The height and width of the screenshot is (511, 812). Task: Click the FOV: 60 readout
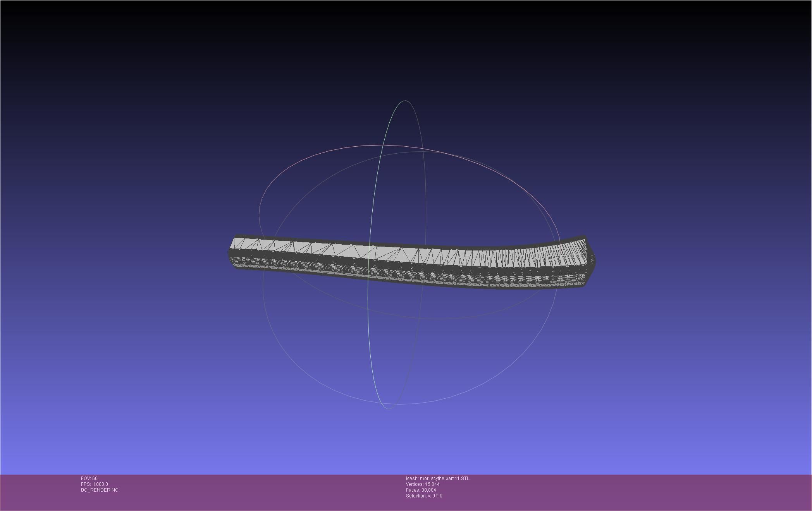pos(89,478)
